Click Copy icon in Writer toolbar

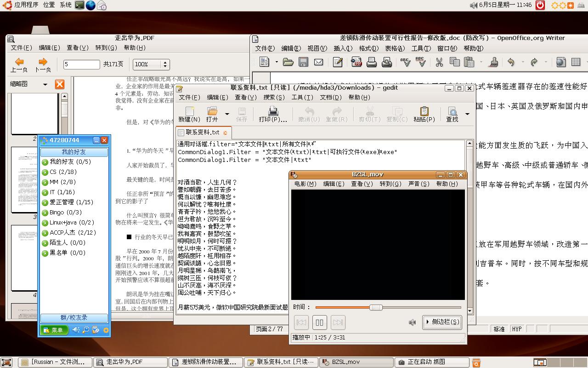(x=454, y=62)
